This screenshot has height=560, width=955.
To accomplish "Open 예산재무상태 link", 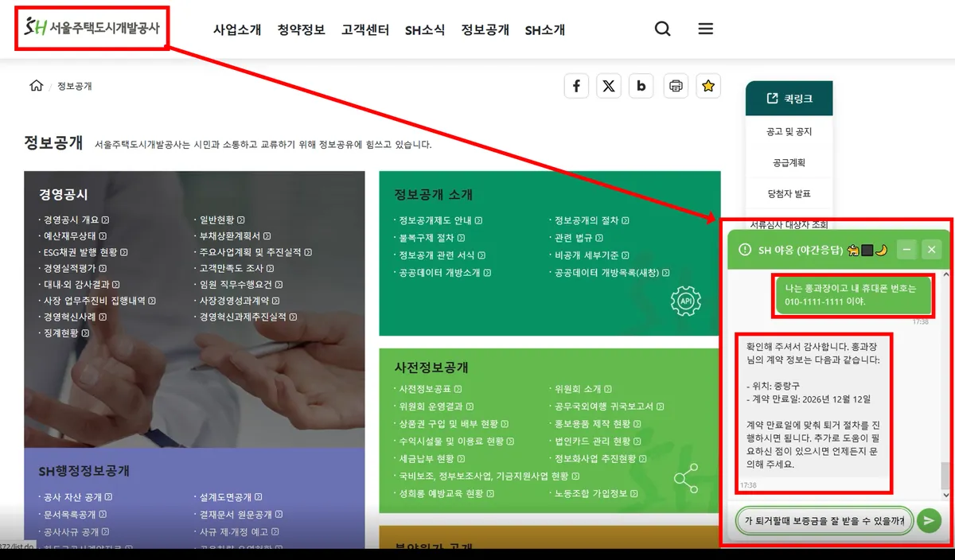I will pos(75,236).
